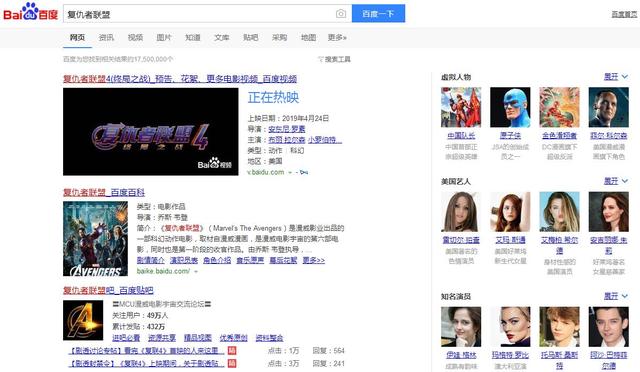The width and height of the screenshot is (640, 372).
Task: Open the 原子侠 blue-masked character picture
Action: (510, 107)
